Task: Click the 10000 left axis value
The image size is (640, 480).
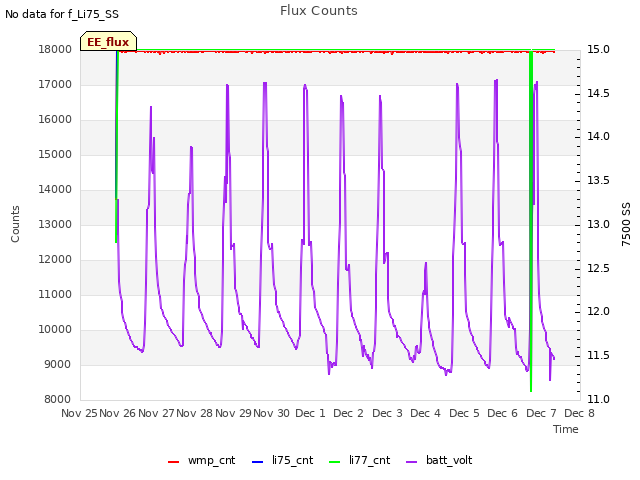Action: pyautogui.click(x=55, y=329)
